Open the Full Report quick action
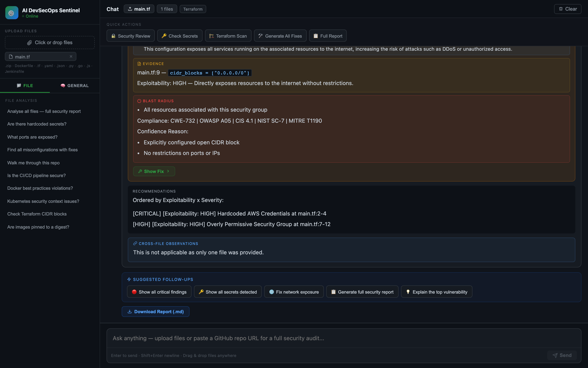This screenshot has height=368, width=588. 328,36
